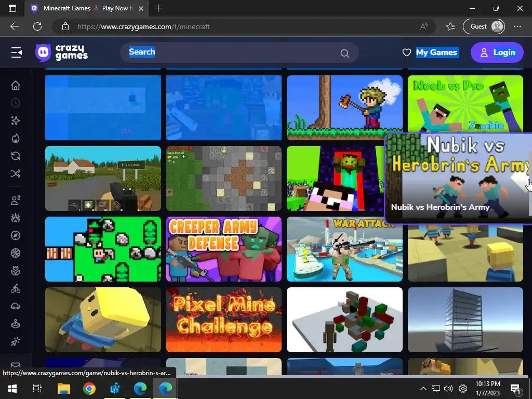The width and height of the screenshot is (532, 399).
Task: Launch Google Chrome from taskbar
Action: pos(89,389)
